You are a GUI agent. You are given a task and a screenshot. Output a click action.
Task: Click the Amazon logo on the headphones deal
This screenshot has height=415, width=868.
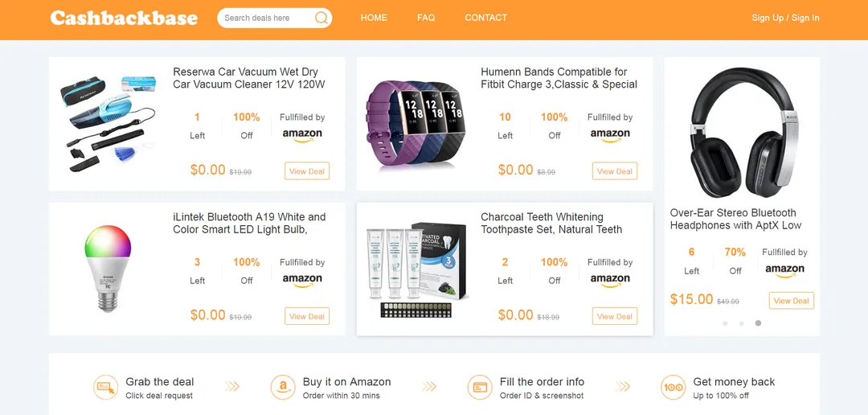785,271
